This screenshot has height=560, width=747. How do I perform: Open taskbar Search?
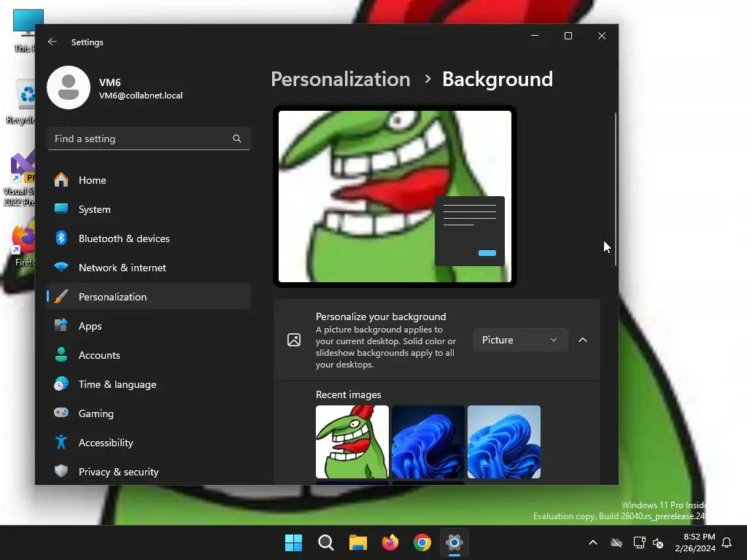(x=326, y=542)
